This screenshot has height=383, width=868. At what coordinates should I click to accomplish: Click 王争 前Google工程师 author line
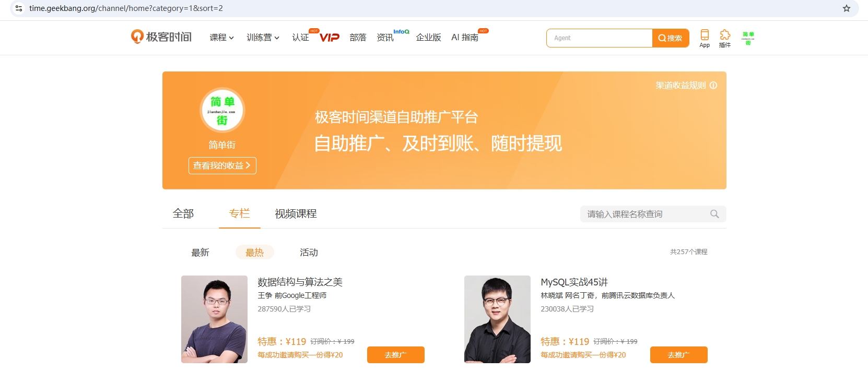[292, 295]
